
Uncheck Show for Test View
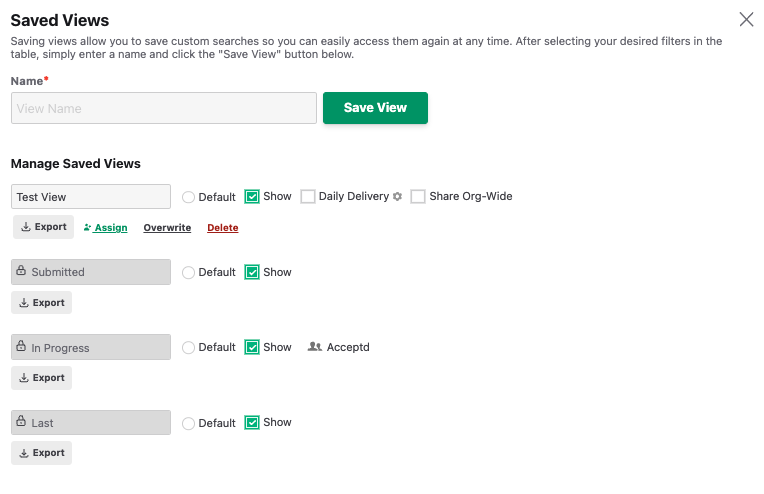tap(252, 197)
